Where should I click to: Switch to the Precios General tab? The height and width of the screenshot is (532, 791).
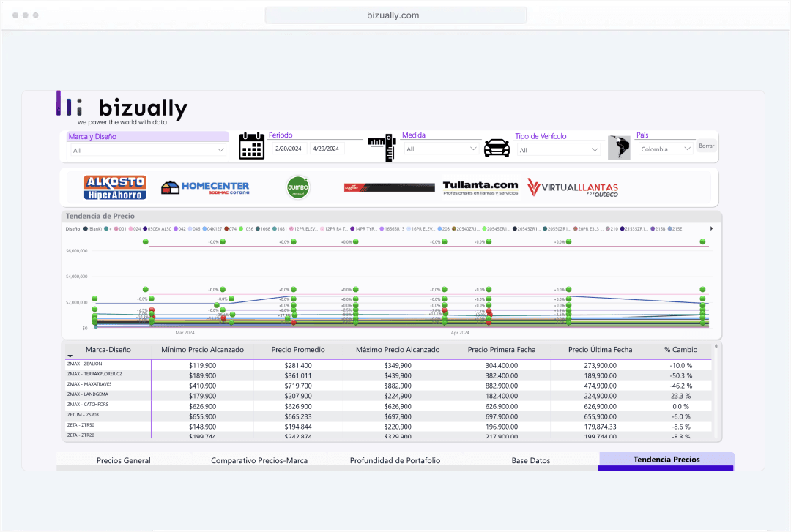click(x=123, y=460)
